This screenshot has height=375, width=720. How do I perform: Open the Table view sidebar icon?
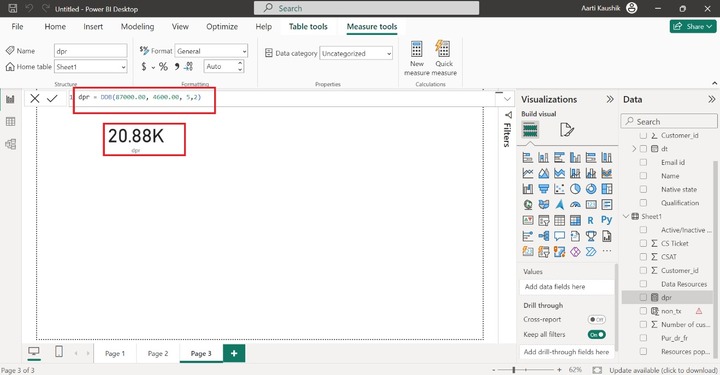click(x=10, y=122)
